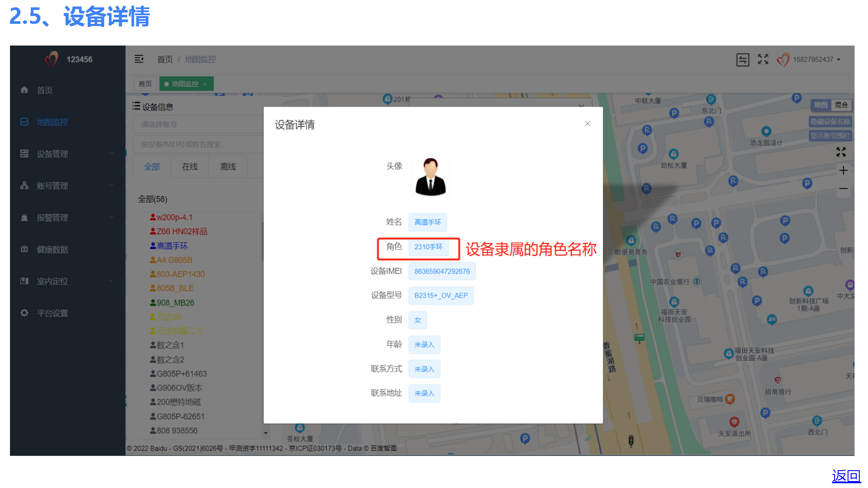Click the IMEI or name search field
Image resolution: width=868 pixels, height=488 pixels.
pyautogui.click(x=198, y=144)
